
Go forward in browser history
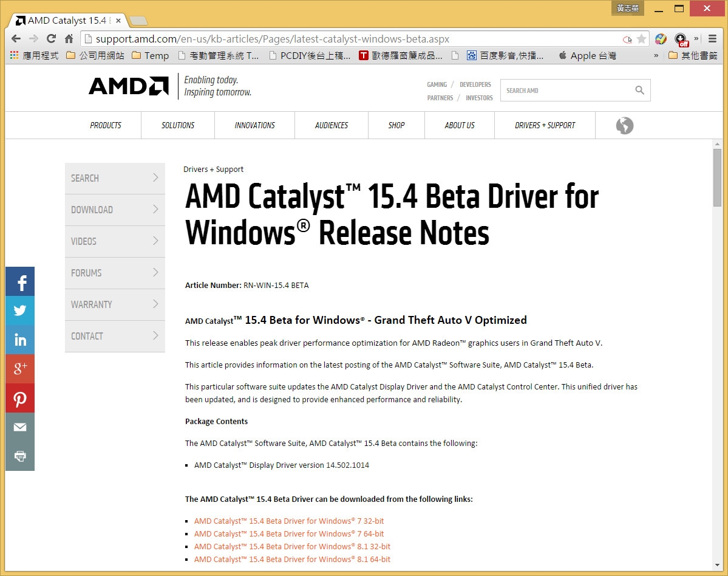pyautogui.click(x=33, y=39)
